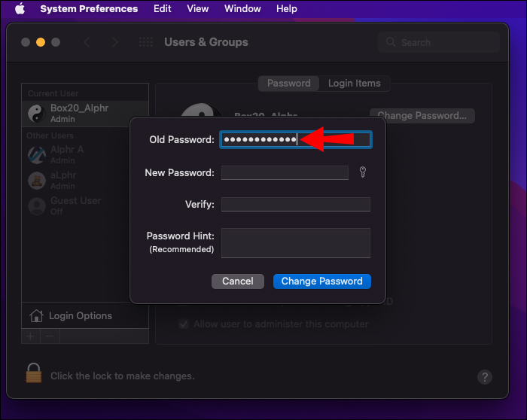Click the help question mark button

tap(485, 377)
